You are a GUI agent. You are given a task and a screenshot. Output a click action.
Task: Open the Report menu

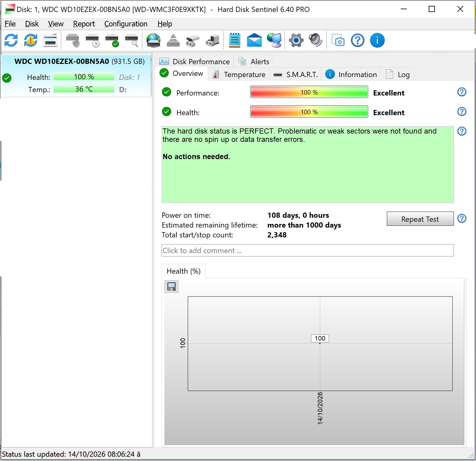tap(84, 24)
